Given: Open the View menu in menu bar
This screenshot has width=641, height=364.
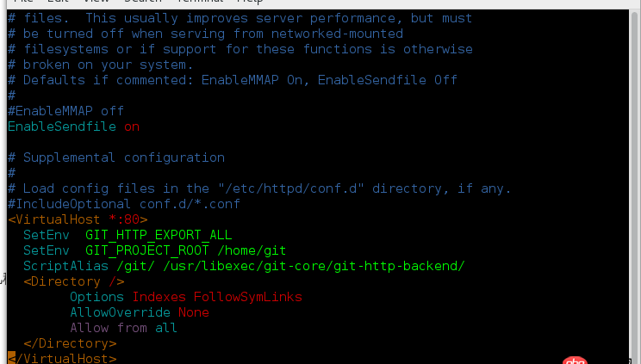Looking at the screenshot, I should coord(96,1).
